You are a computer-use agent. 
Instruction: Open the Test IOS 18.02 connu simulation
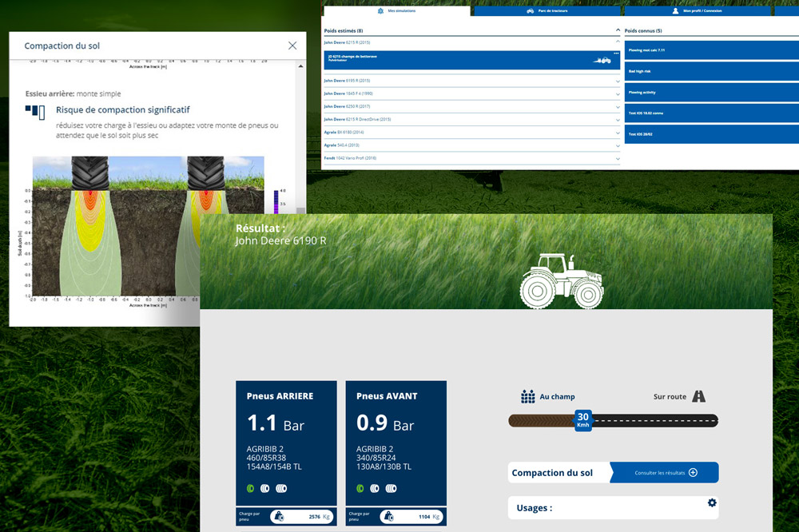712,113
